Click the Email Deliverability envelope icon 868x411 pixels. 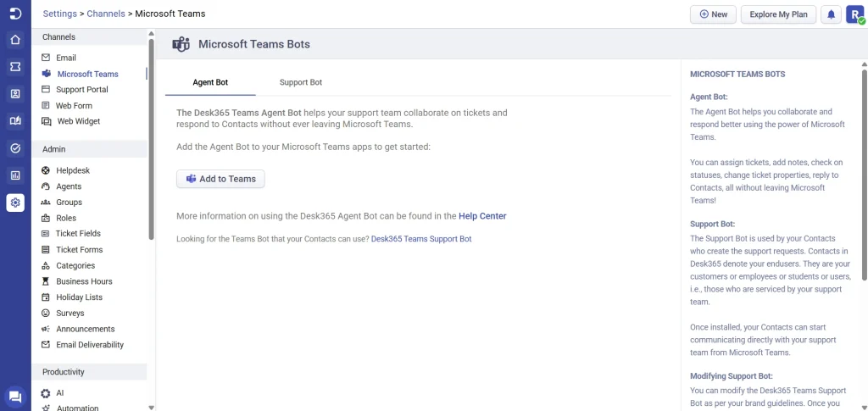pyautogui.click(x=46, y=345)
